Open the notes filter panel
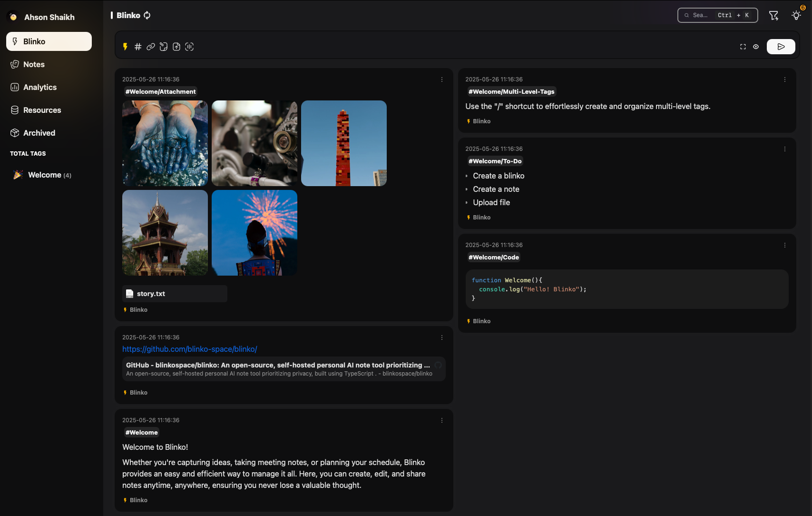The image size is (812, 516). 774,15
